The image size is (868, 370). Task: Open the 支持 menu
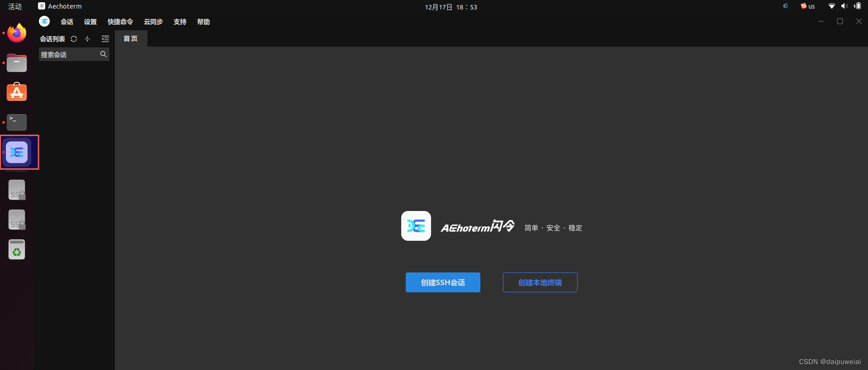pos(180,22)
